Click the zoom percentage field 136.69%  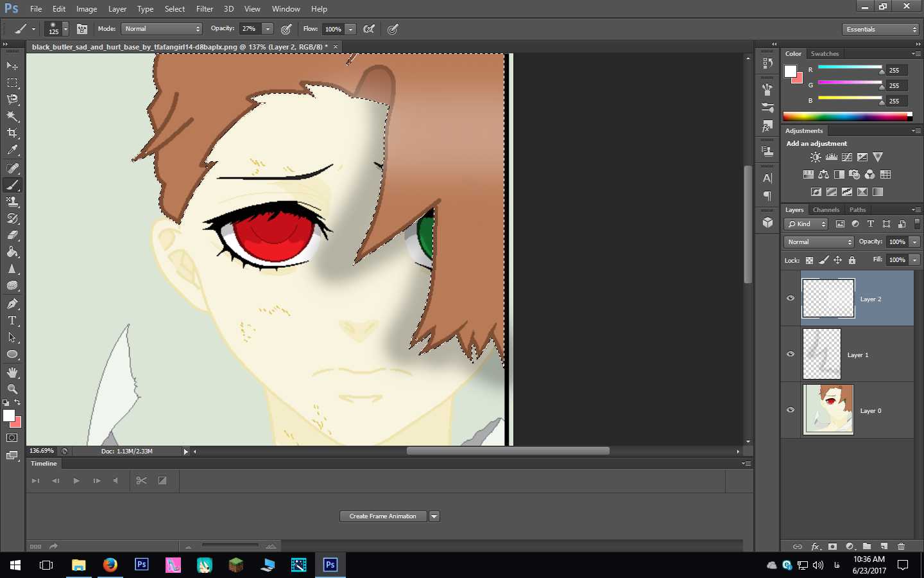click(x=42, y=451)
